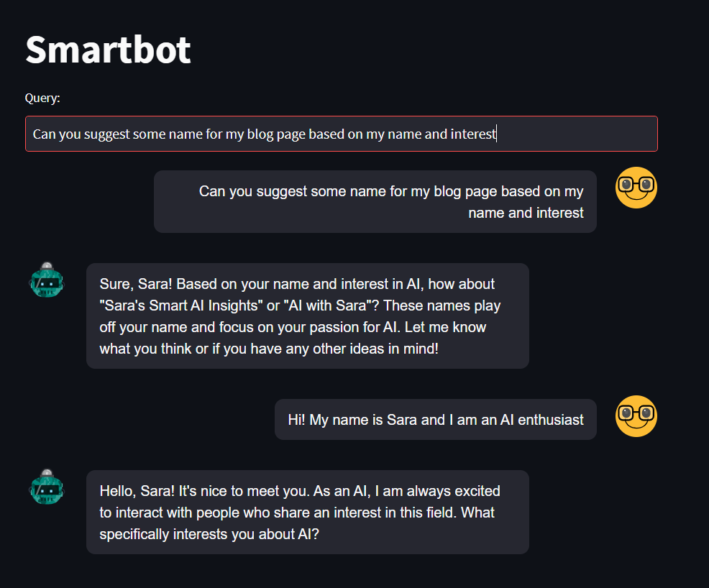Image resolution: width=709 pixels, height=588 pixels.
Task: Place cursor at end of the query text
Action: pos(496,134)
